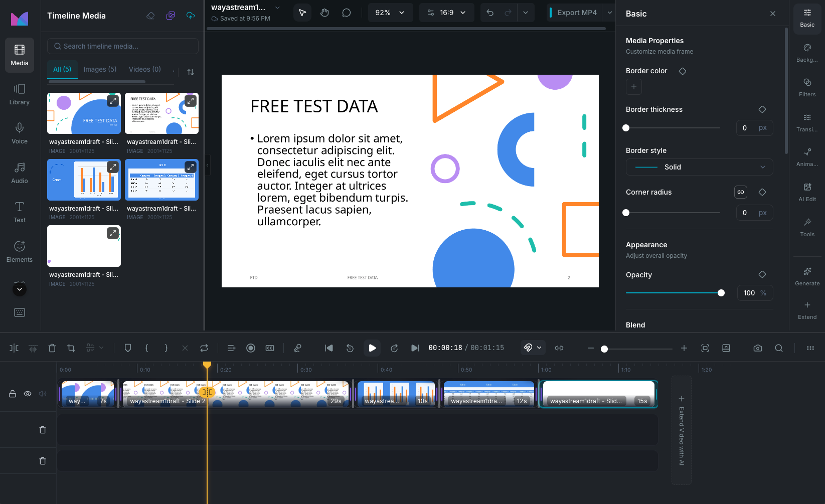Click the crop tool in timeline toolbar
The image size is (825, 504).
coord(71,348)
